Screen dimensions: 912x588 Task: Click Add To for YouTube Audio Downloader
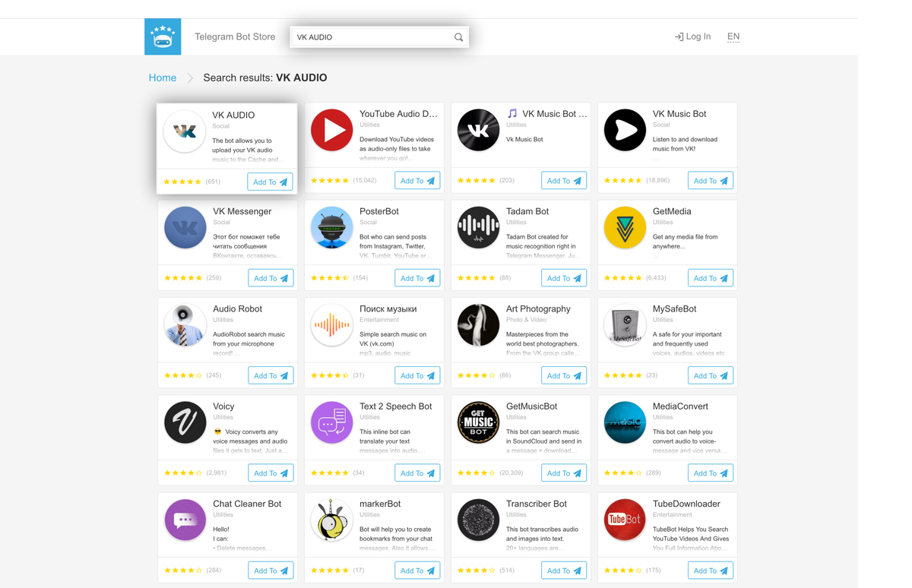pyautogui.click(x=417, y=181)
